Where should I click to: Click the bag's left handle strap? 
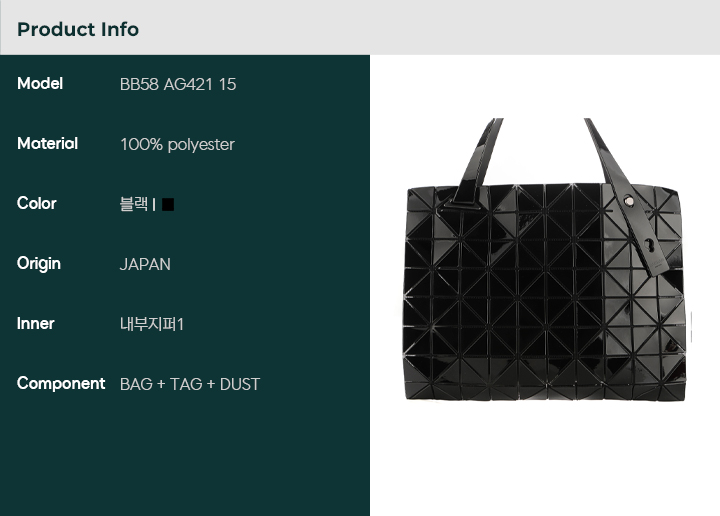475,163
